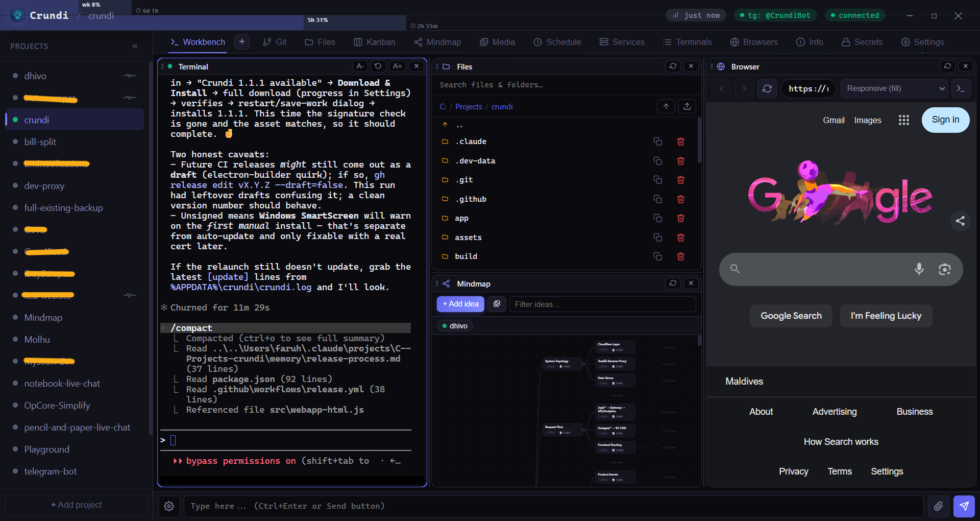Refresh the Browser panel
The width and height of the screenshot is (980, 521).
coord(947,66)
